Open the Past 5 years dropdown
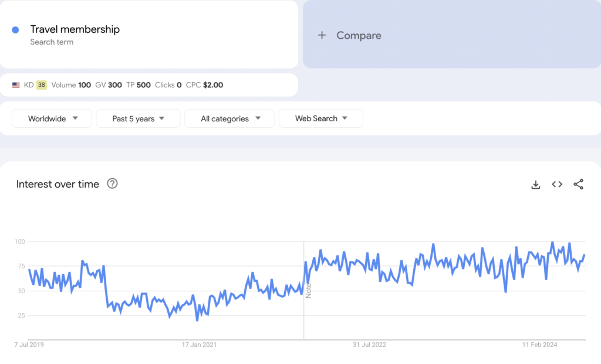The image size is (601, 364). point(138,118)
